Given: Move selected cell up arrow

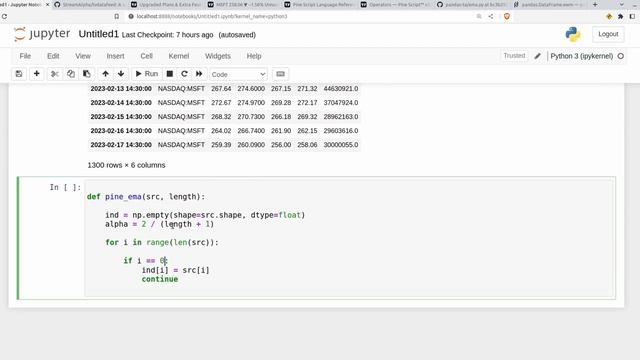Looking at the screenshot, I should click(x=105, y=74).
